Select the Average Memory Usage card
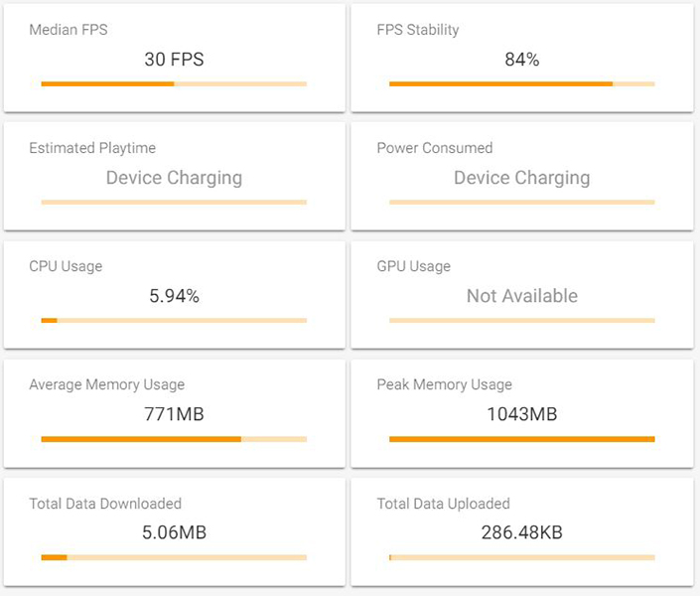This screenshot has height=596, width=700. click(x=174, y=413)
